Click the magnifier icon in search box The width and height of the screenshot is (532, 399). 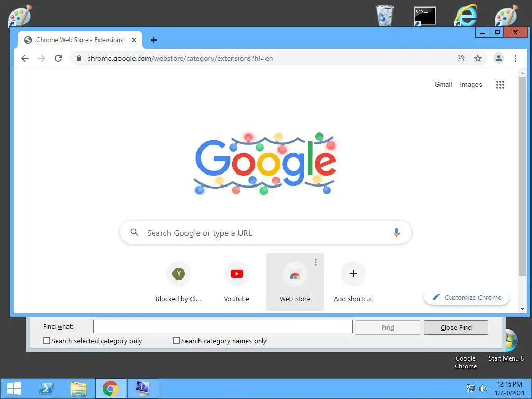click(135, 232)
